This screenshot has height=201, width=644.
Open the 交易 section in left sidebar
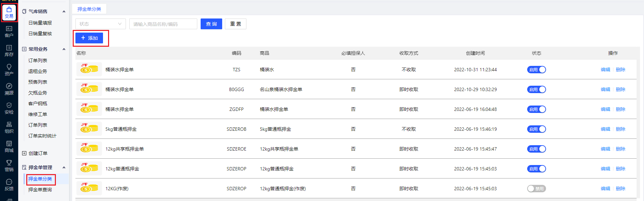coord(9,13)
